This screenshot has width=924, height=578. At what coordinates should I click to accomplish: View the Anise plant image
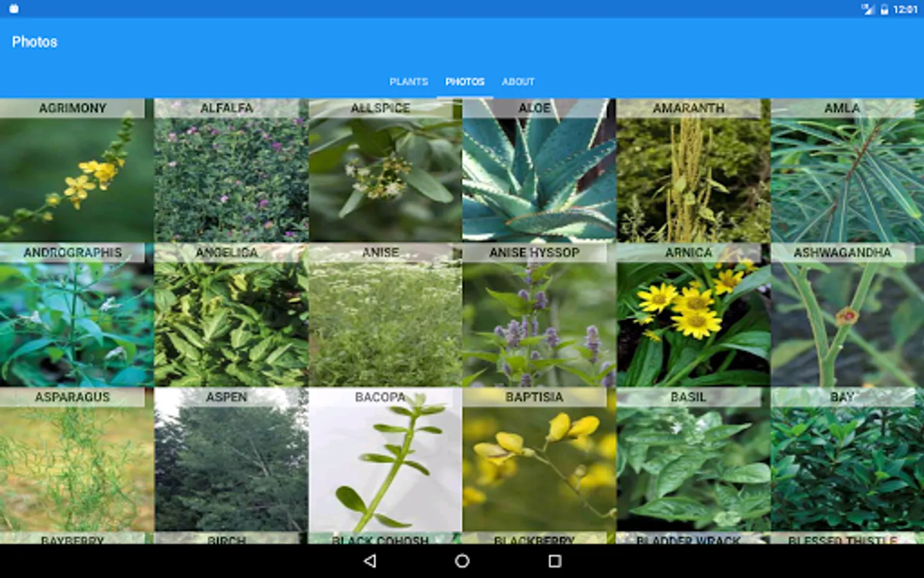click(x=385, y=315)
